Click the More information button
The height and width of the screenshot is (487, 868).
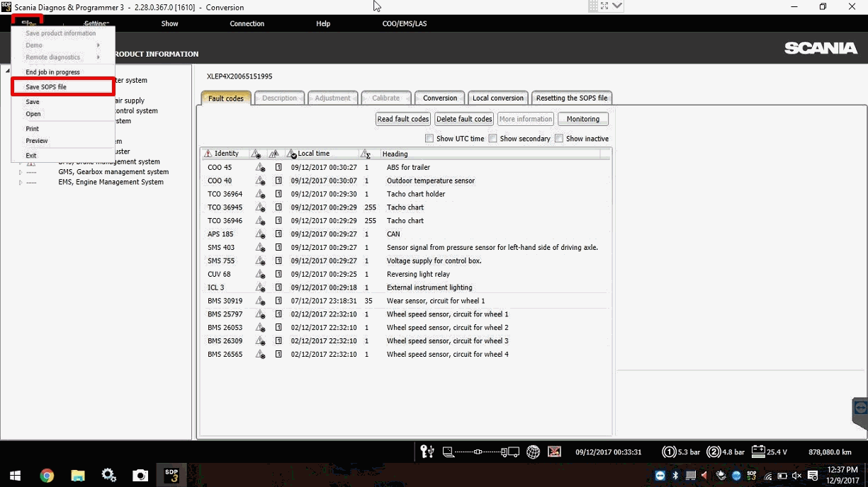click(525, 119)
